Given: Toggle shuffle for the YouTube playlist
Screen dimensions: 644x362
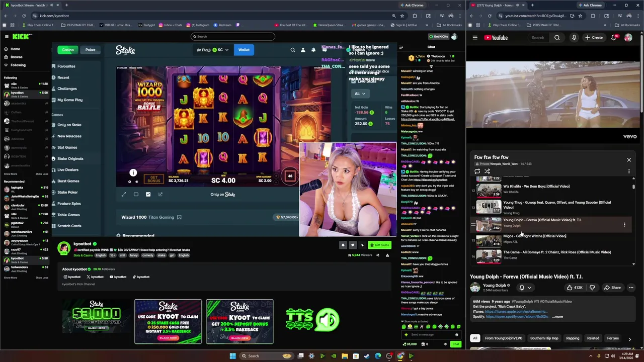Looking at the screenshot, I should 487,171.
